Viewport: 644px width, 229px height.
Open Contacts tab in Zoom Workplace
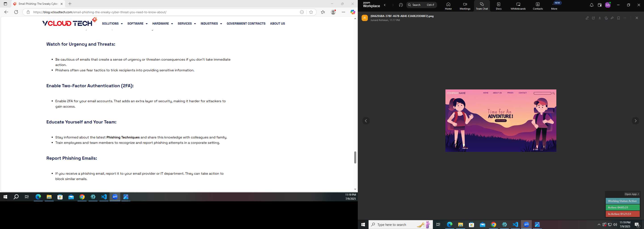click(538, 6)
